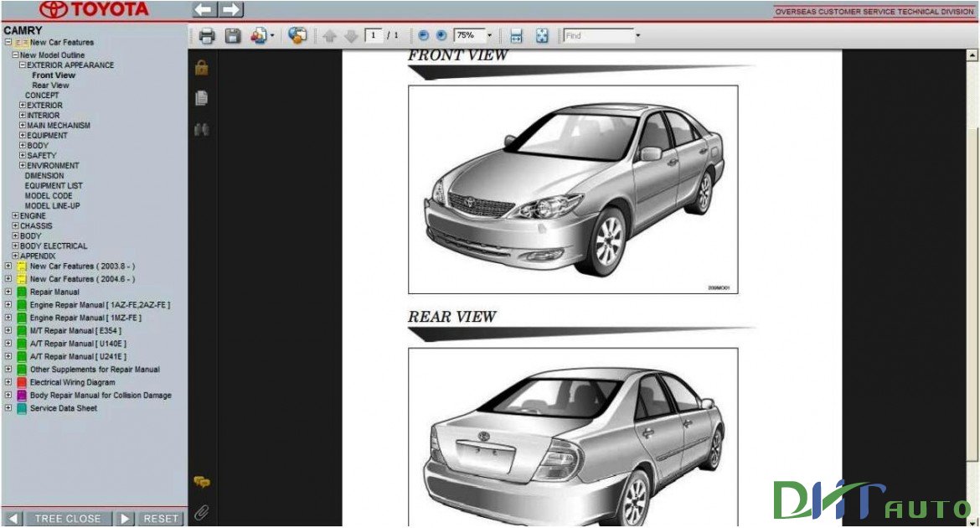Select Front View in the tree
The height and width of the screenshot is (528, 980).
[54, 75]
